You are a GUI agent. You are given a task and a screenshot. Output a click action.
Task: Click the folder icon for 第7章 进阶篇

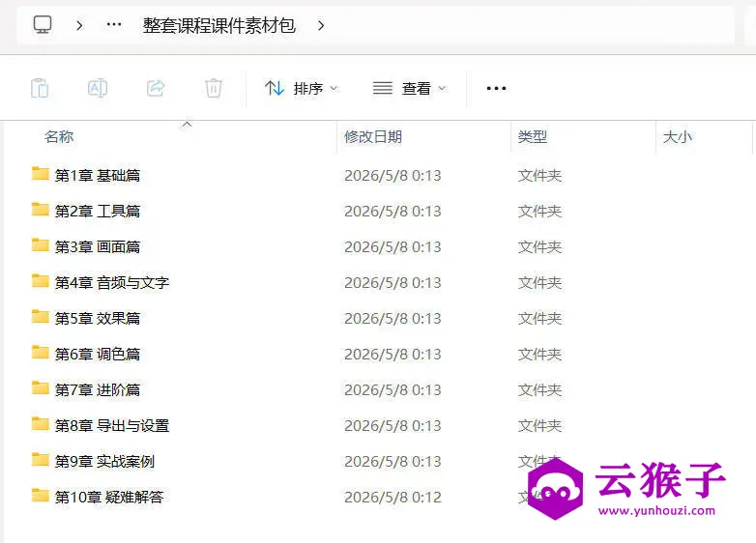pos(40,387)
